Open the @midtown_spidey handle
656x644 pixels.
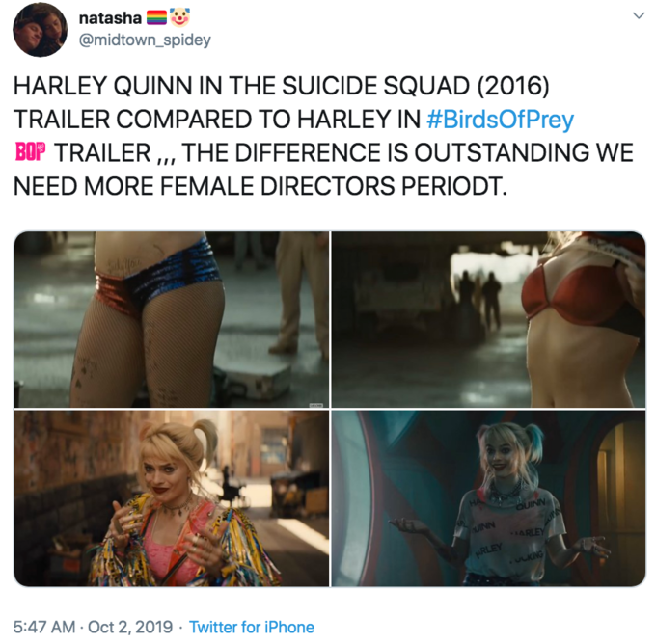(145, 40)
